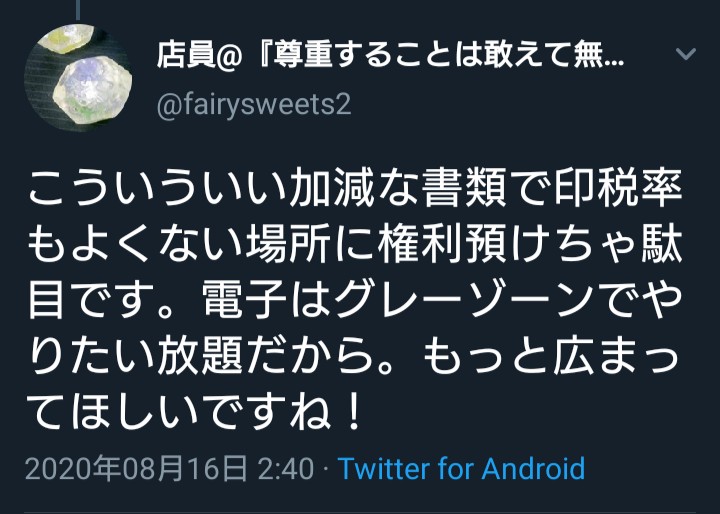The height and width of the screenshot is (514, 720).
Task: Open the tweet options chevron menu
Action: pyautogui.click(x=686, y=54)
